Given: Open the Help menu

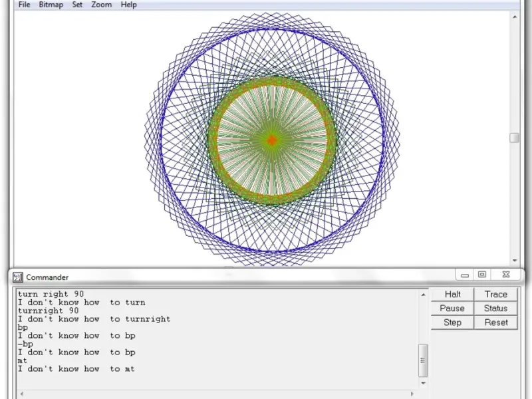Looking at the screenshot, I should (128, 5).
